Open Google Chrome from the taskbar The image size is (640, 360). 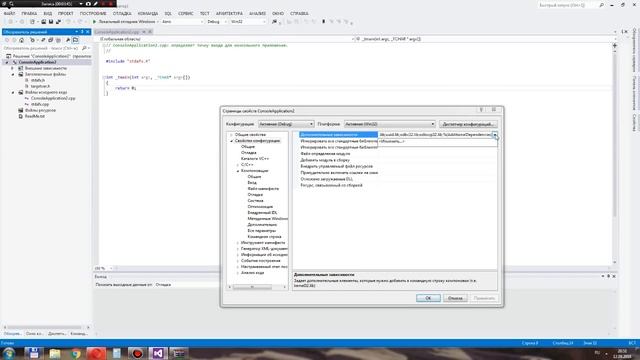pos(76,353)
